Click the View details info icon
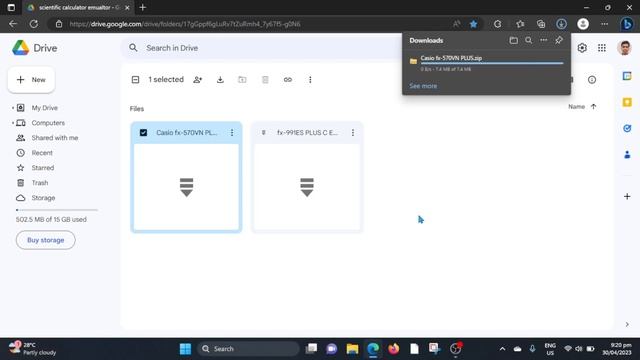 click(x=592, y=80)
